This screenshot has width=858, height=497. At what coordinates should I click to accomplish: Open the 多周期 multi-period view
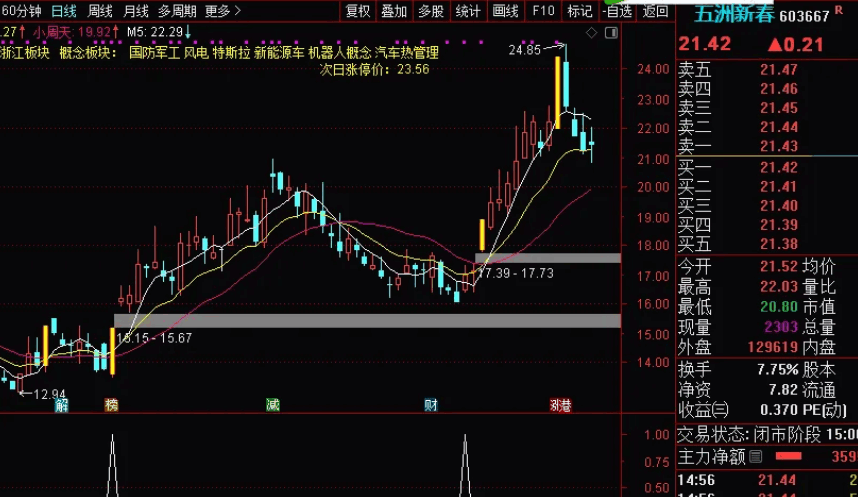pos(177,11)
